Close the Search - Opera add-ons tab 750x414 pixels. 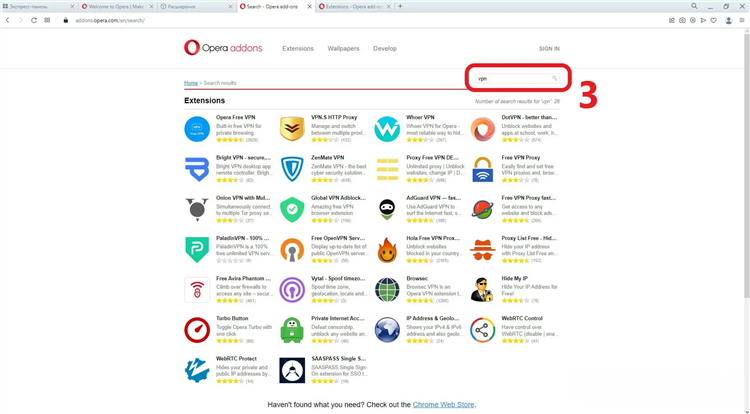309,7
